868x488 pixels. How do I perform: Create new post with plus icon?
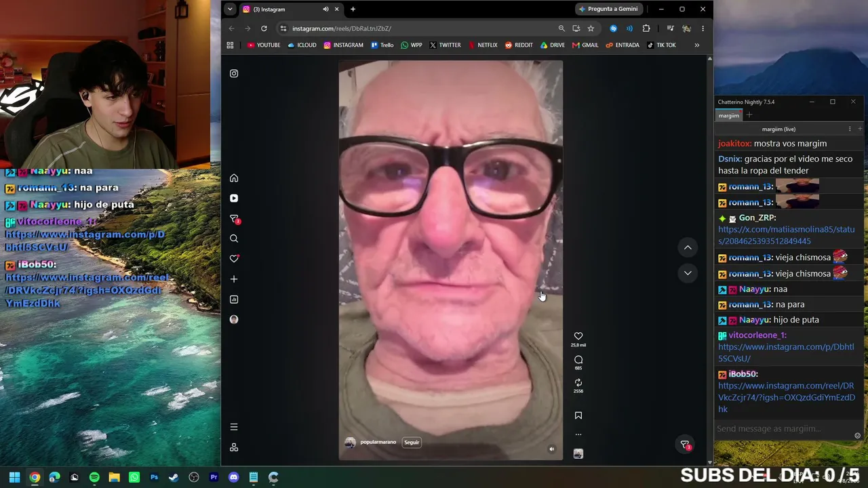click(234, 279)
